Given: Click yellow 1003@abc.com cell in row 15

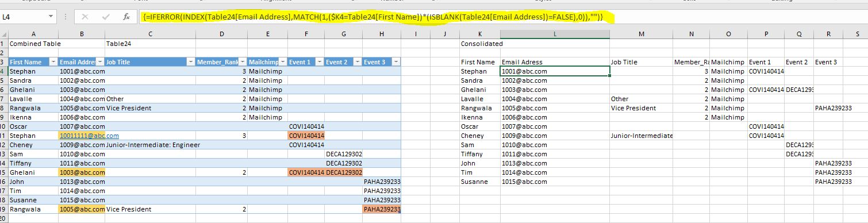Looking at the screenshot, I should pyautogui.click(x=82, y=172).
